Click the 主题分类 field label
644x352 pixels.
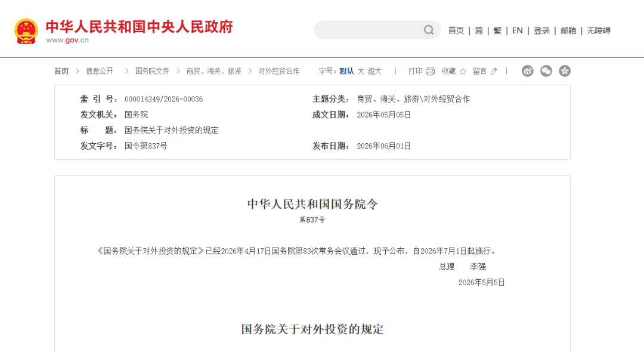[330, 99]
